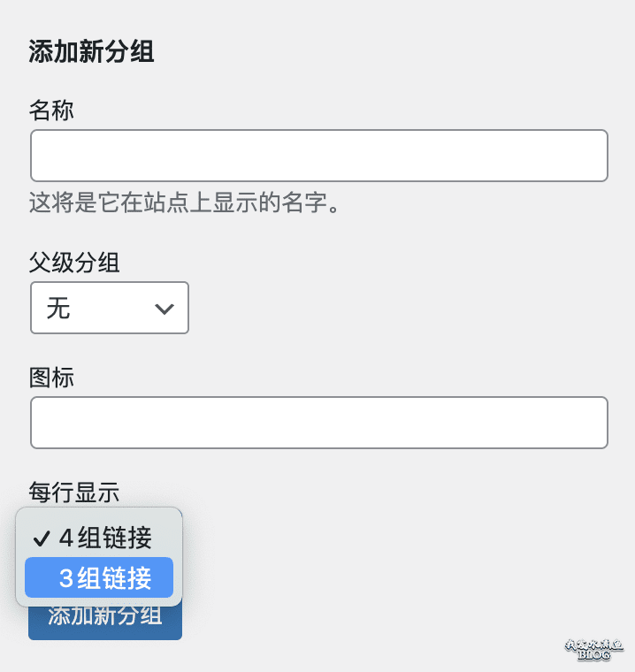Click the digit 3 in 3组链接
This screenshot has height=672, width=635.
tap(65, 578)
